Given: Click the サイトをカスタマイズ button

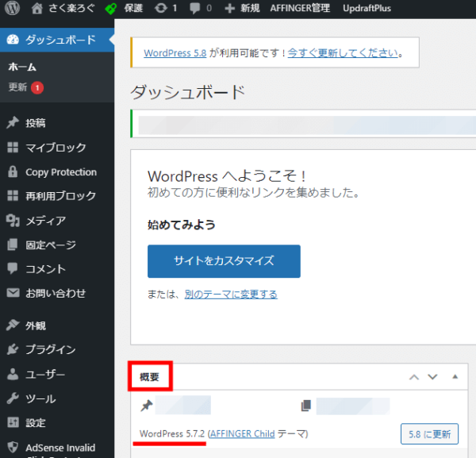Looking at the screenshot, I should point(224,261).
